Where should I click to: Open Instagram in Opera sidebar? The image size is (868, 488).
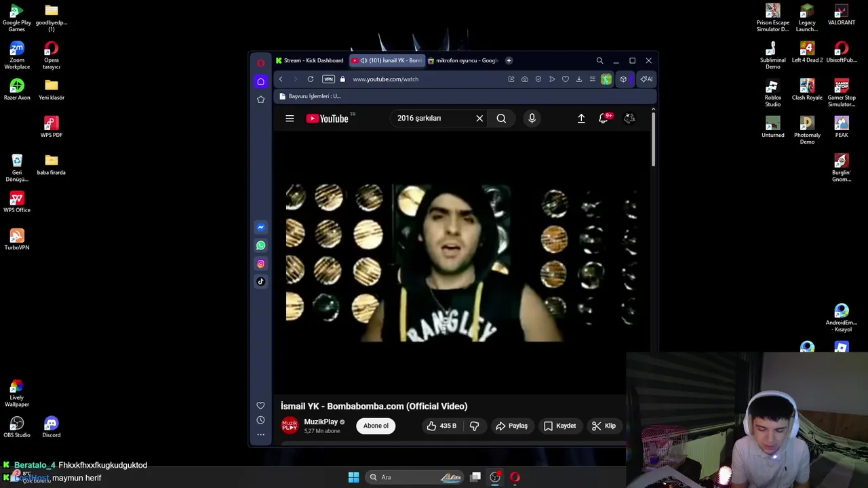tap(260, 264)
